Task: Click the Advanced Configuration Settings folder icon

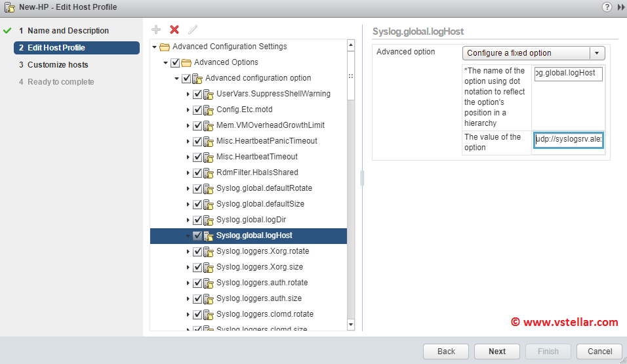Action: 165,47
